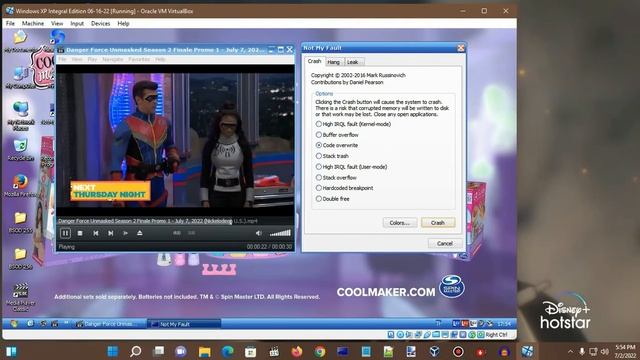This screenshot has height=360, width=640.
Task: Select High IRQL fault (User-mode) option
Action: (351, 167)
